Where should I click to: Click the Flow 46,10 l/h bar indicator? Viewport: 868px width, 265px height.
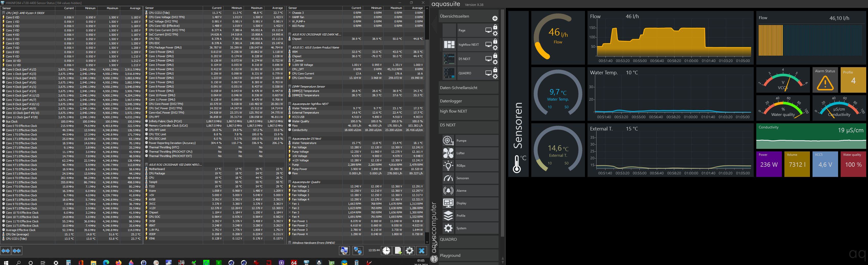click(x=811, y=38)
